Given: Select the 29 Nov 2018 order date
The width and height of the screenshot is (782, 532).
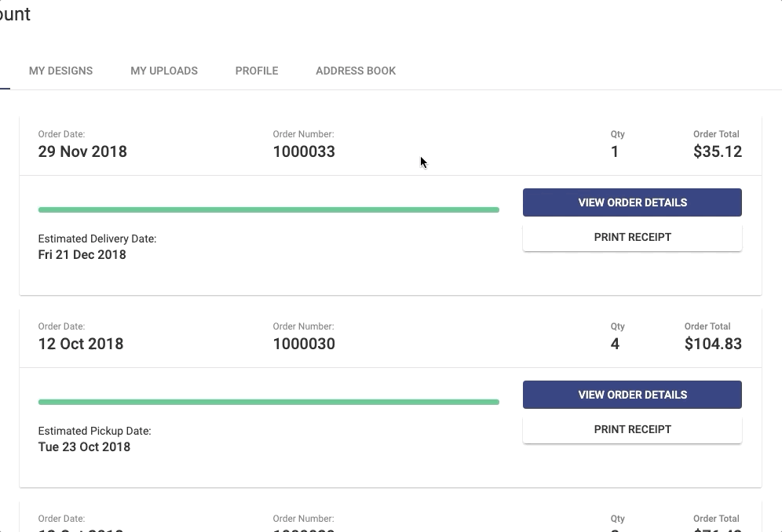Looking at the screenshot, I should [x=82, y=151].
